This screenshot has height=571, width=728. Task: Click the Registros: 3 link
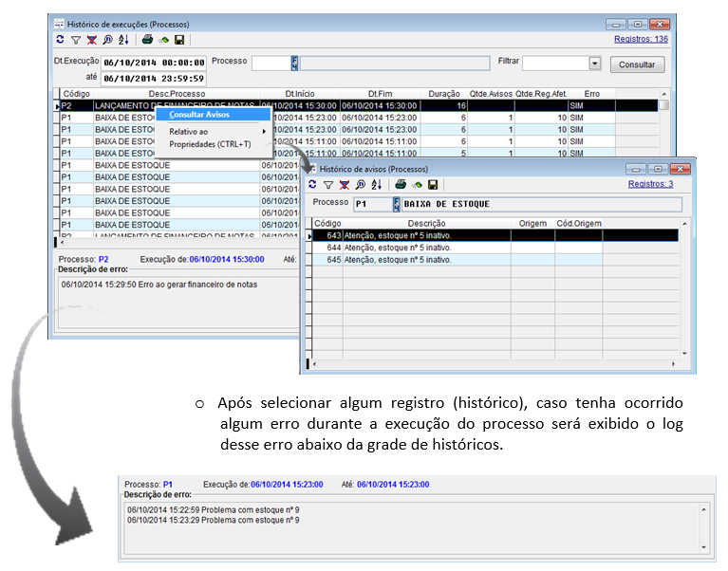point(650,184)
